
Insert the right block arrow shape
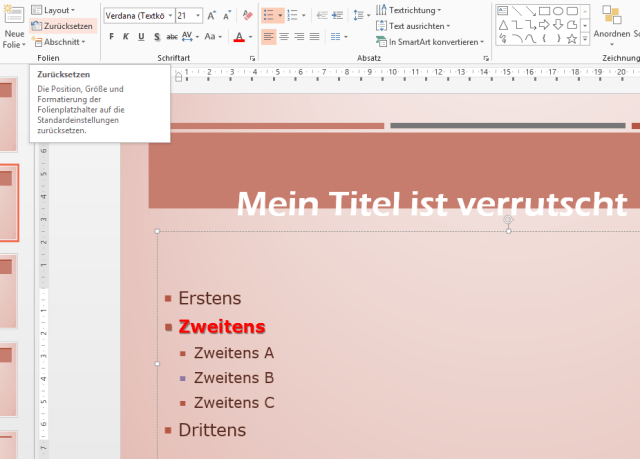544,25
